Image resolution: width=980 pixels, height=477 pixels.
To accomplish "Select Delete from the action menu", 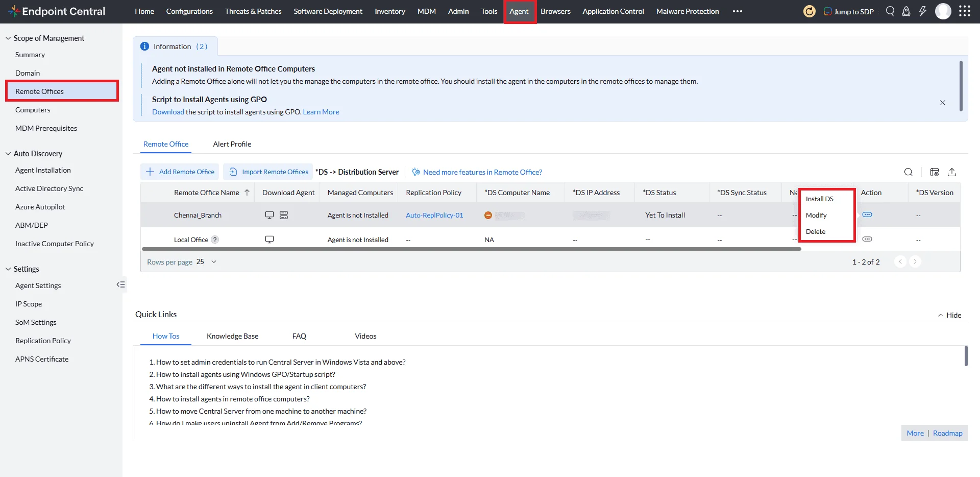I will [x=816, y=231].
